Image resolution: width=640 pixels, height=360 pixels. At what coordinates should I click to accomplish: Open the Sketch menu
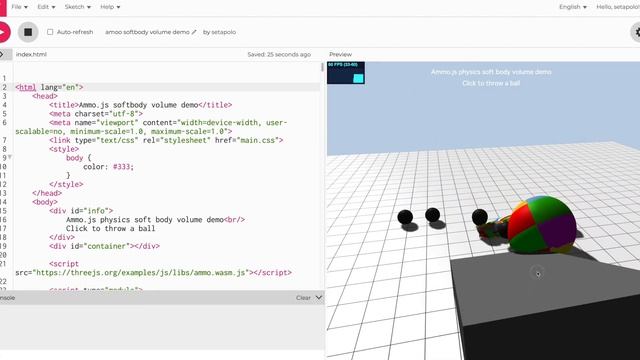point(78,7)
